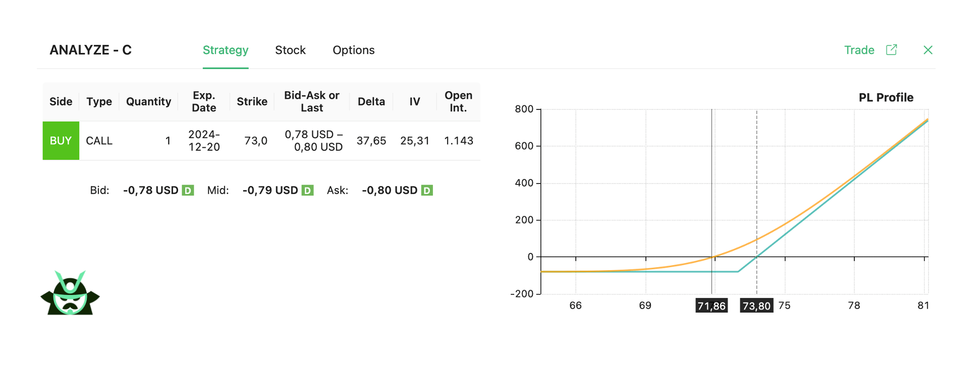Click the Exp. Date column header
Screen dimensions: 980x367
pos(204,101)
